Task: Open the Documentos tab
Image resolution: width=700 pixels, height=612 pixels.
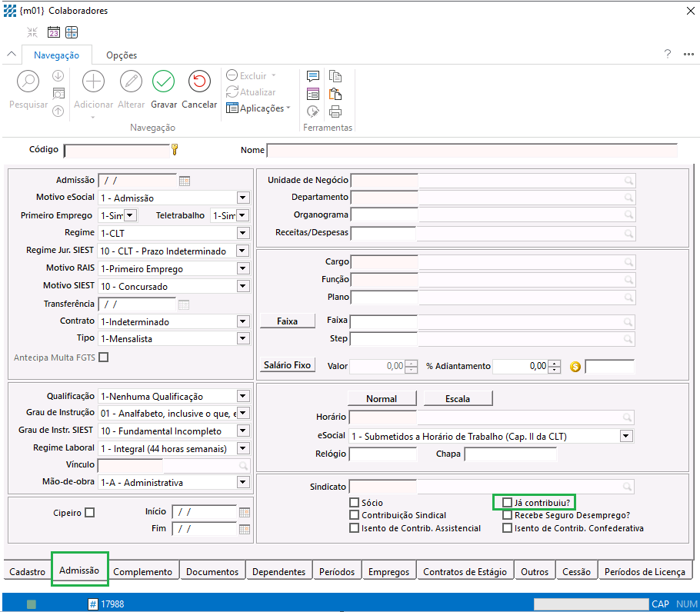Action: pyautogui.click(x=212, y=571)
